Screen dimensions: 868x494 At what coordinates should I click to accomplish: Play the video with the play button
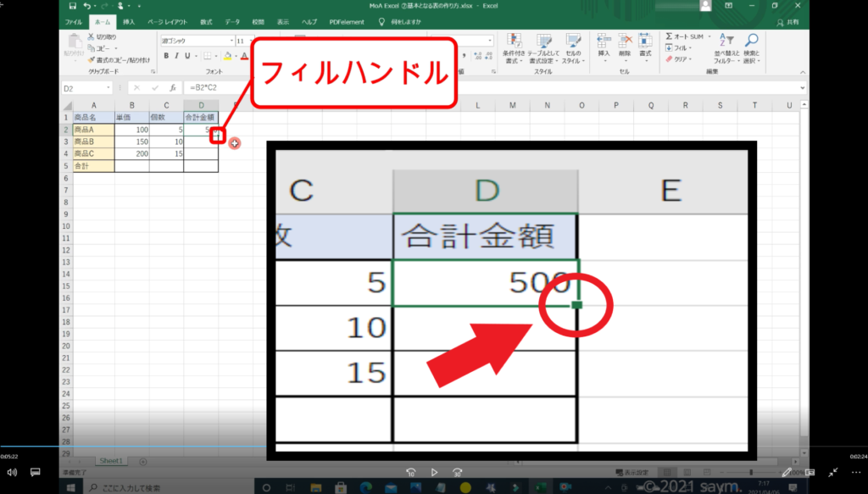(x=434, y=472)
